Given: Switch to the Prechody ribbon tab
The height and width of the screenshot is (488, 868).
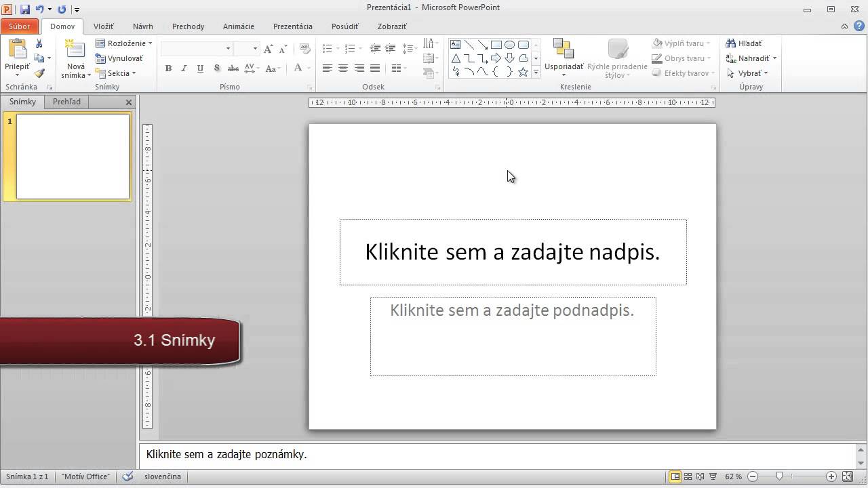Looking at the screenshot, I should (x=188, y=26).
